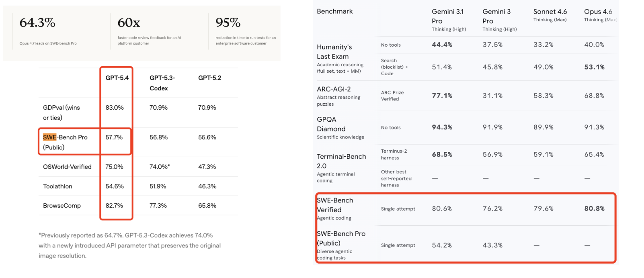
Task: Click the OSWorld-Verified row label
Action: (67, 167)
